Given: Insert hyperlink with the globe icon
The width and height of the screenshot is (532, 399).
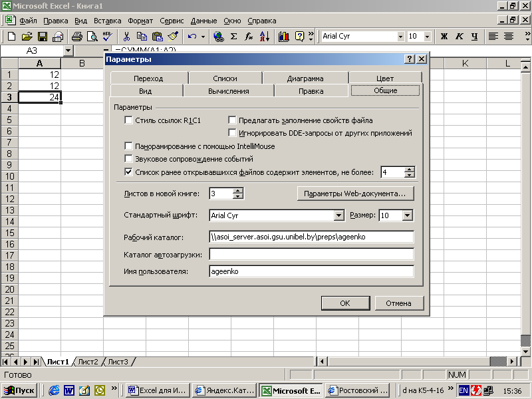Looking at the screenshot, I should [x=219, y=36].
